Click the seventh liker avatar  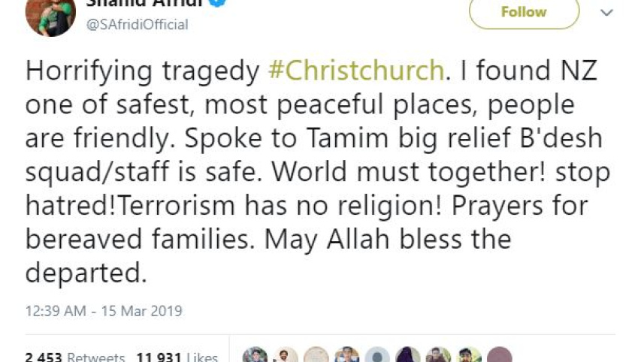[x=438, y=356]
